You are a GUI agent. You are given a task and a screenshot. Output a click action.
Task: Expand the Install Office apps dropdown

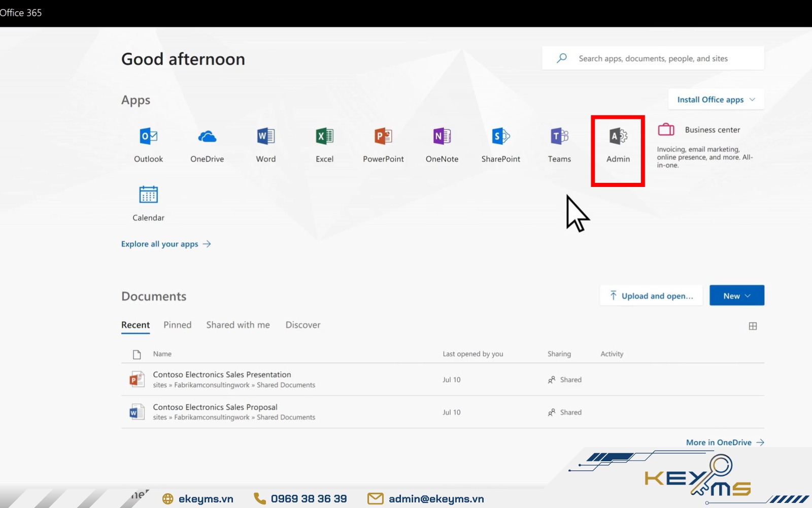[716, 100]
